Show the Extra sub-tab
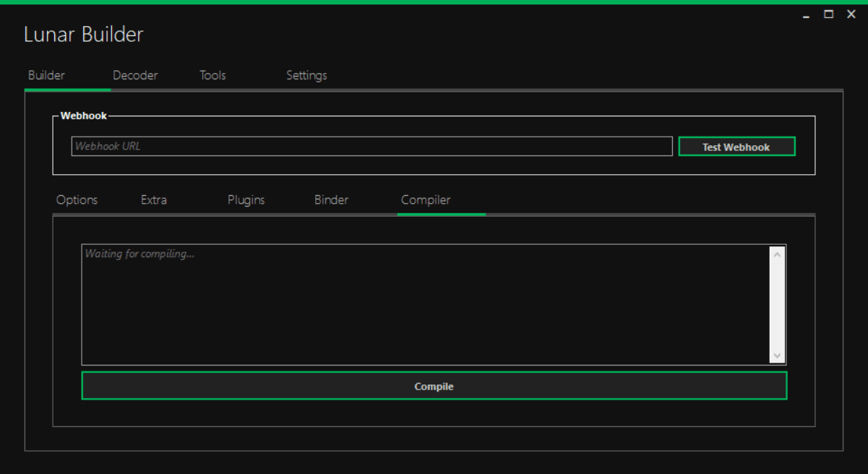The width and height of the screenshot is (868, 474). 154,200
